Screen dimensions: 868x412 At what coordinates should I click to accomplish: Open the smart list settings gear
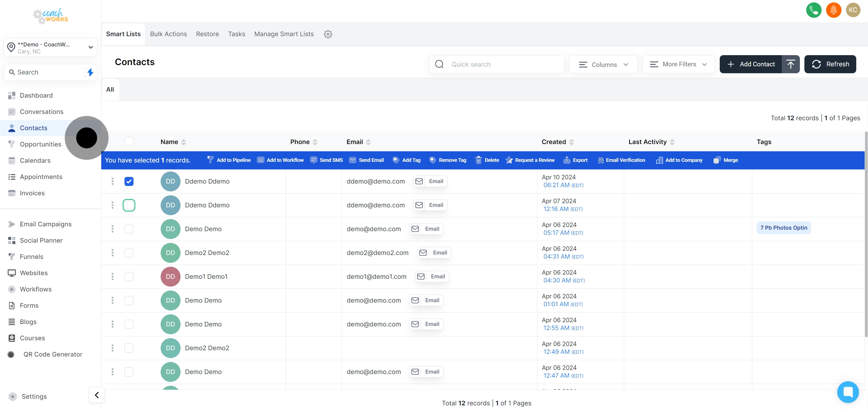point(328,34)
